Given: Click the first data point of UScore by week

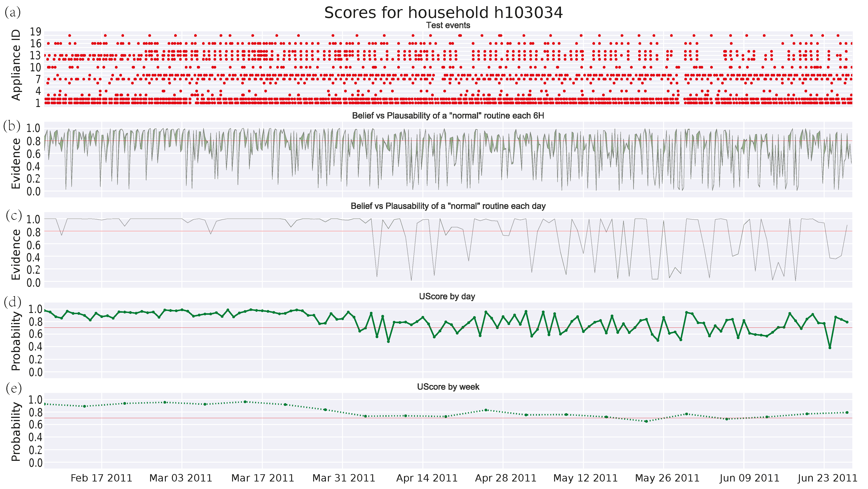Looking at the screenshot, I should [x=45, y=404].
